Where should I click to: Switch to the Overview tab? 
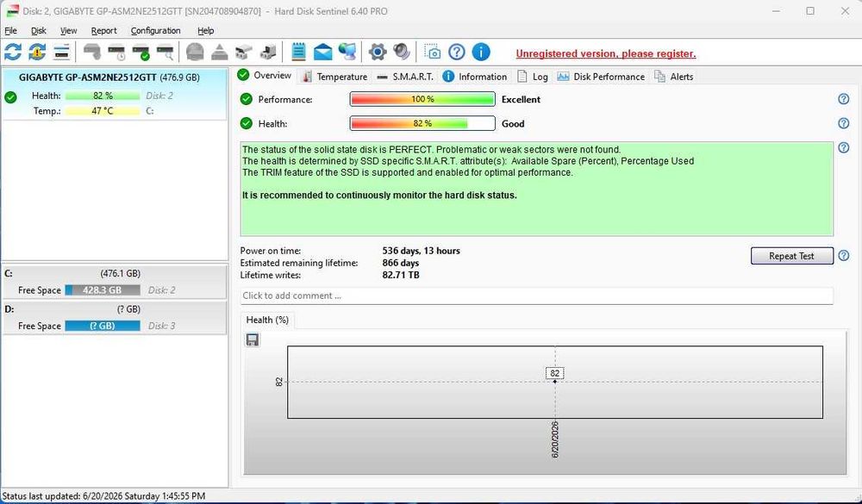click(265, 75)
